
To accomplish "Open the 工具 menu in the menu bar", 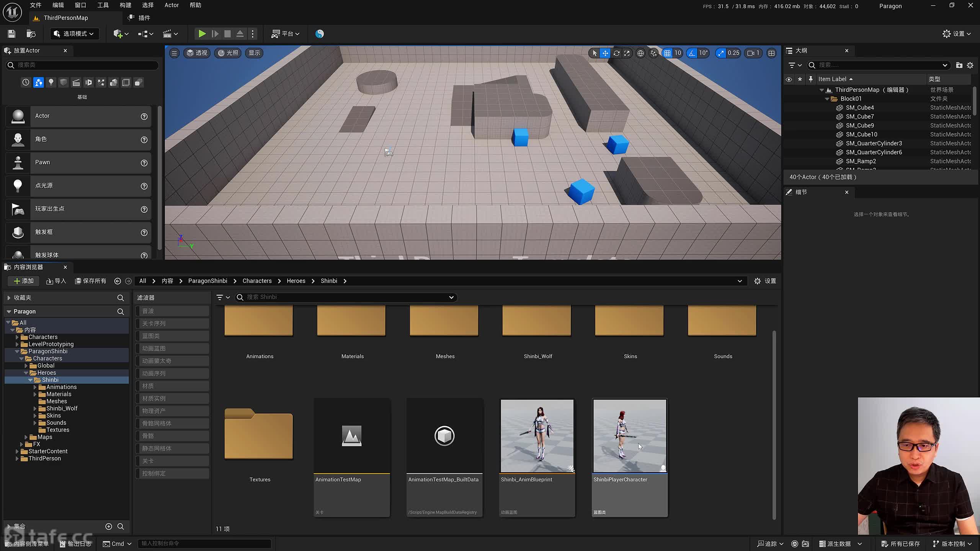I will (x=103, y=5).
